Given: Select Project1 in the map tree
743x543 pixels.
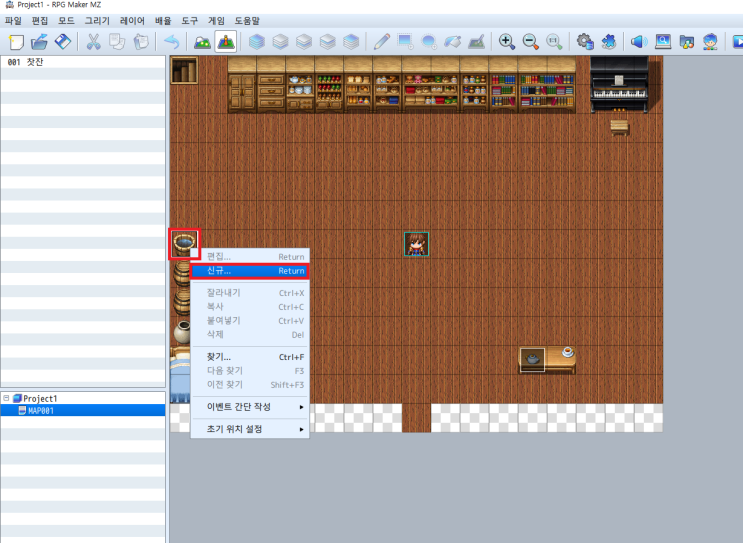Looking at the screenshot, I should [40, 398].
